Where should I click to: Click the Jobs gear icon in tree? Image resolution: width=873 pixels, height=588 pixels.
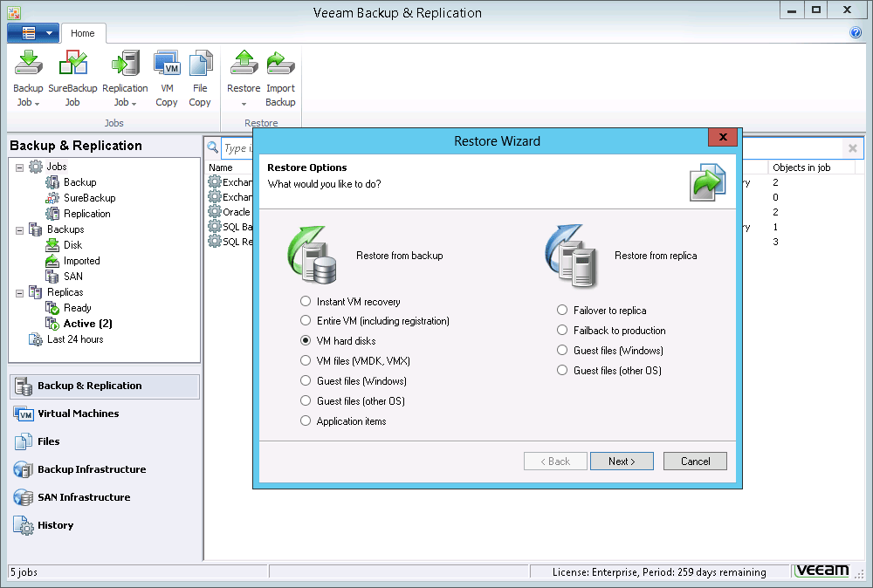36,167
